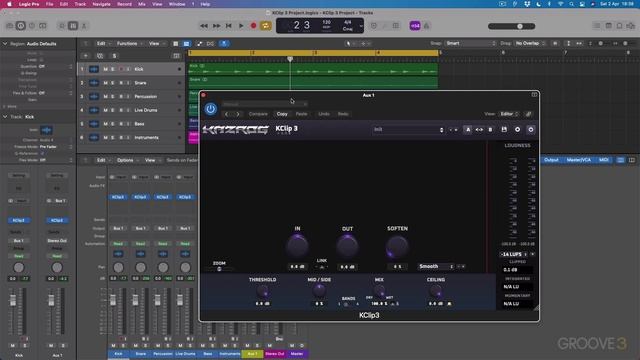Click the add track plus button

point(86,56)
